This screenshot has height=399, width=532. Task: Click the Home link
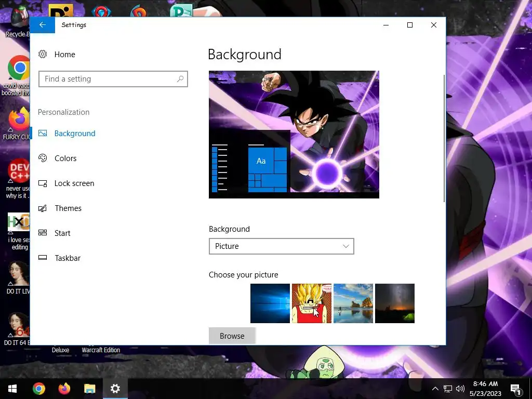click(x=65, y=54)
